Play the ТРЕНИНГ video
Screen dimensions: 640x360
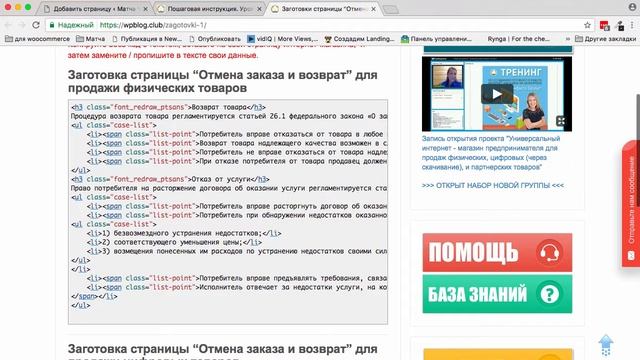497,94
